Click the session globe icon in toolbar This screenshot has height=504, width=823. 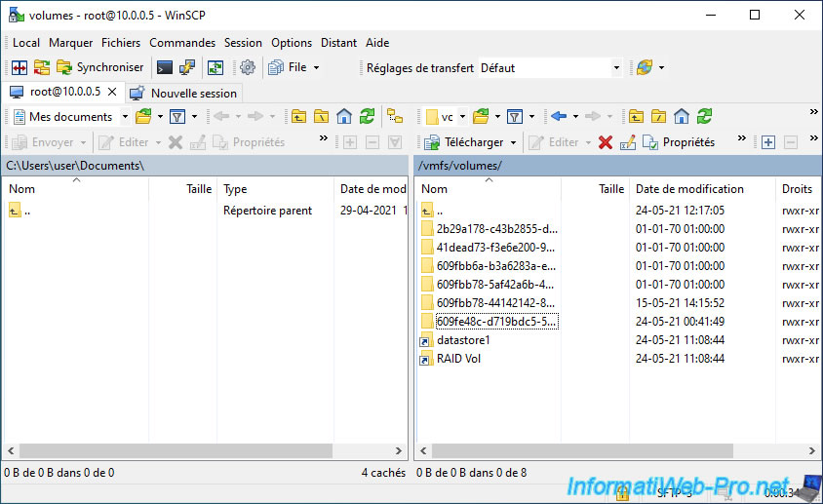[x=645, y=67]
